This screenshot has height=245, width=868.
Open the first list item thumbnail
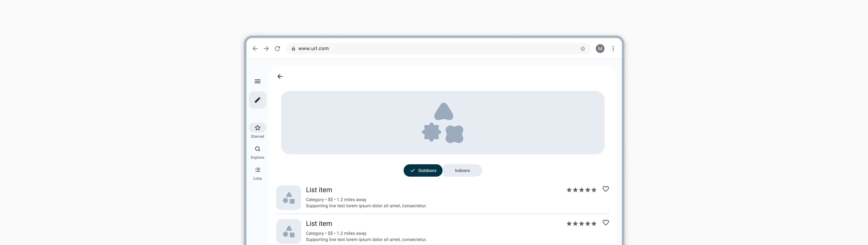click(x=288, y=198)
